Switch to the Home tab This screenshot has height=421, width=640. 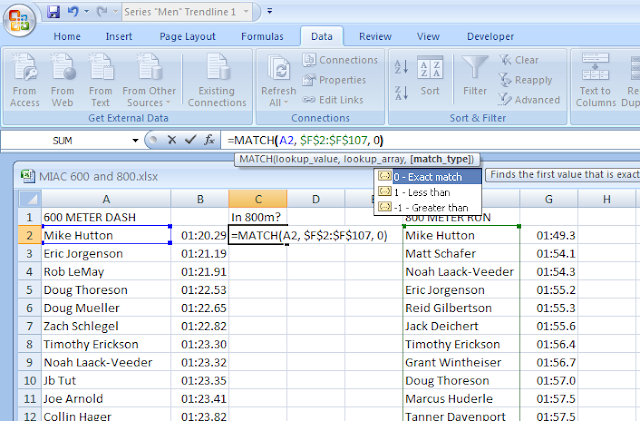point(67,36)
